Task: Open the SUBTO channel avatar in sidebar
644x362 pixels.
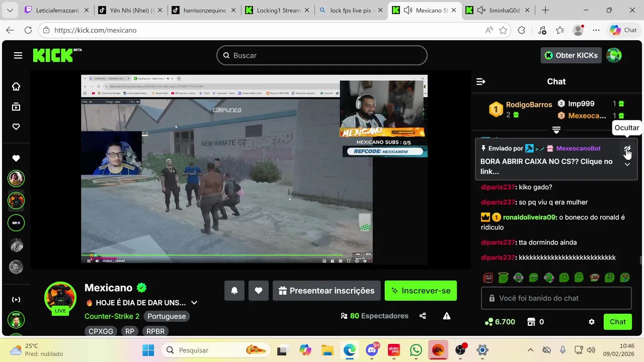Action: coord(16,223)
